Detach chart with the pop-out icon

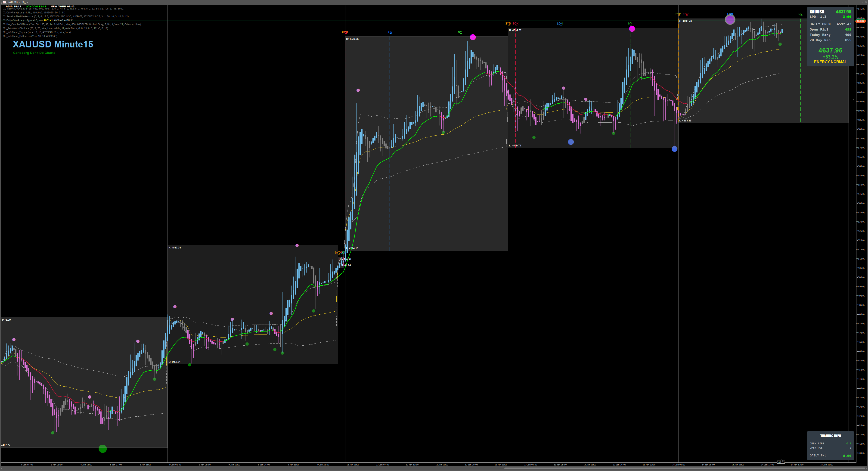(x=863, y=2)
